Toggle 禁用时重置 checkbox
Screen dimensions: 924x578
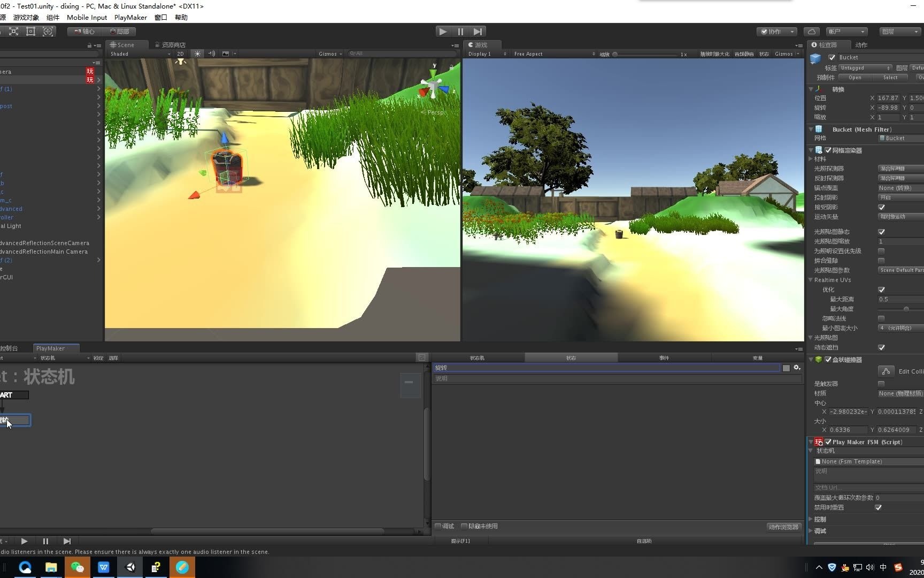[878, 507]
